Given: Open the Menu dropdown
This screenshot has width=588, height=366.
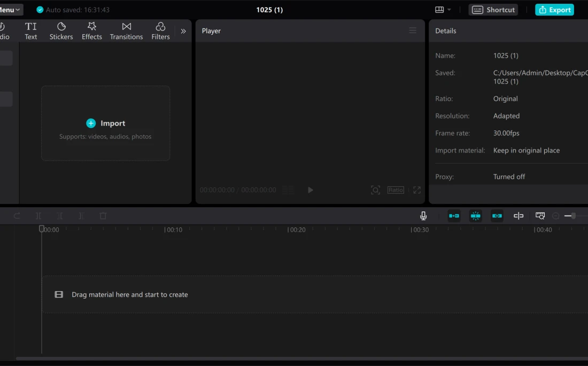Looking at the screenshot, I should click(x=11, y=10).
